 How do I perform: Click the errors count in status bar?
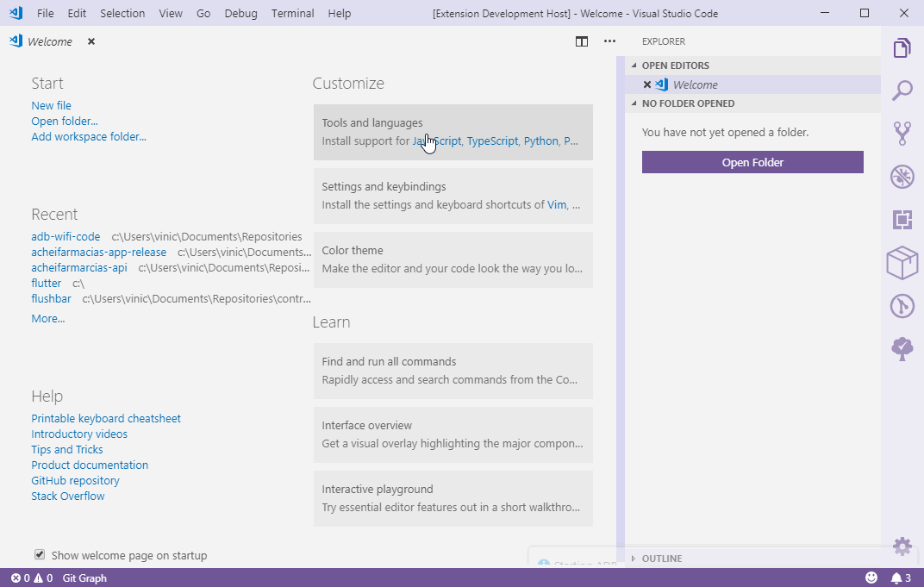click(21, 578)
